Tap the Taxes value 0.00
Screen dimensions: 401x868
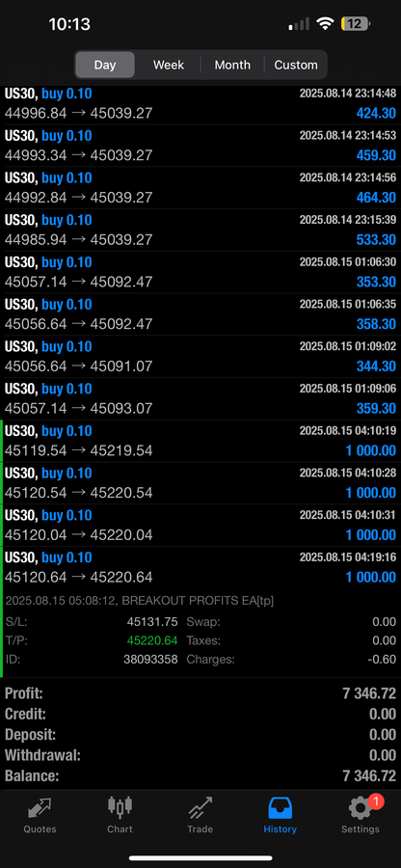click(384, 640)
